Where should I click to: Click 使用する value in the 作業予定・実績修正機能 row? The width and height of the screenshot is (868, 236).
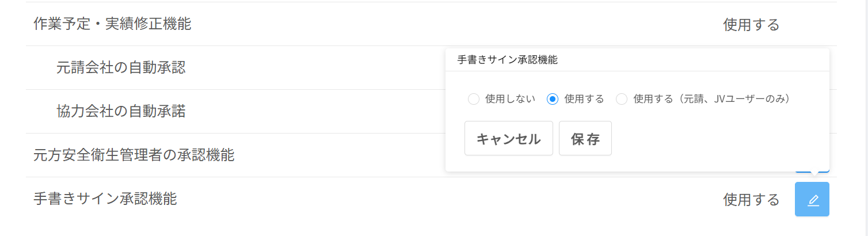[x=751, y=25]
